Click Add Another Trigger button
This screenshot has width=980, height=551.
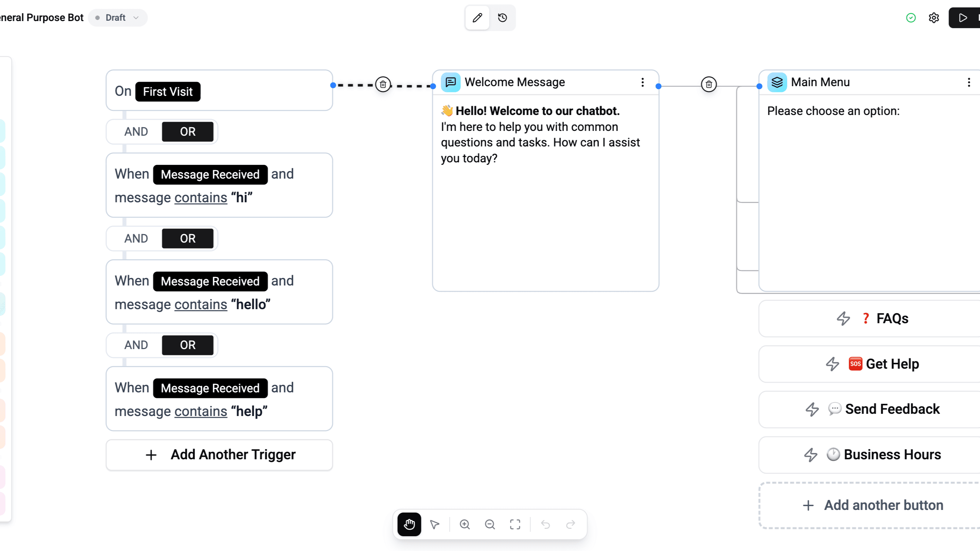219,455
